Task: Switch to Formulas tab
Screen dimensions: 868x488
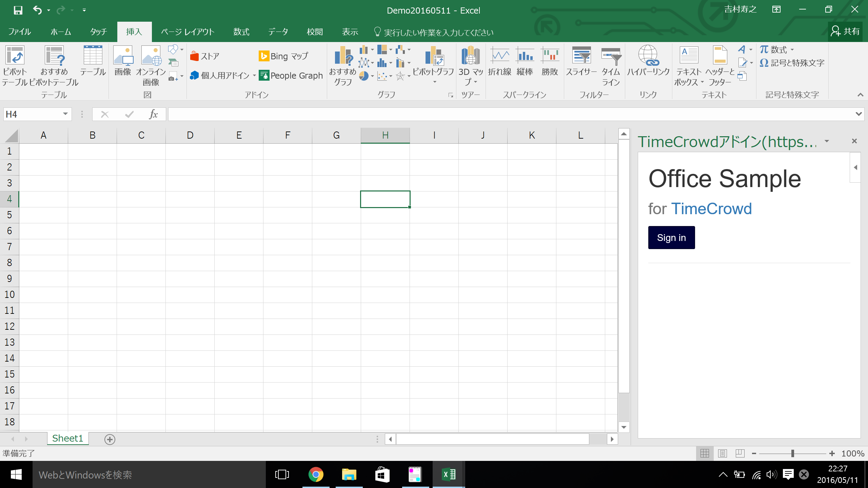Action: click(241, 32)
